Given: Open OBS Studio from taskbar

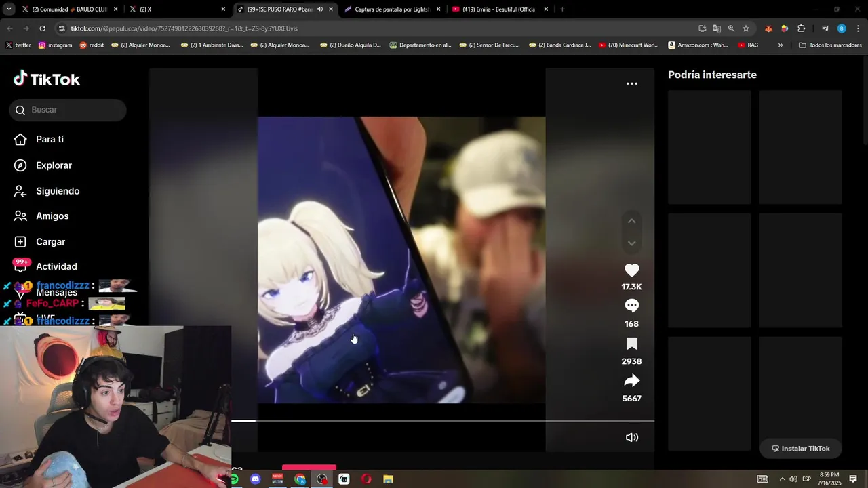Looking at the screenshot, I should 322,479.
